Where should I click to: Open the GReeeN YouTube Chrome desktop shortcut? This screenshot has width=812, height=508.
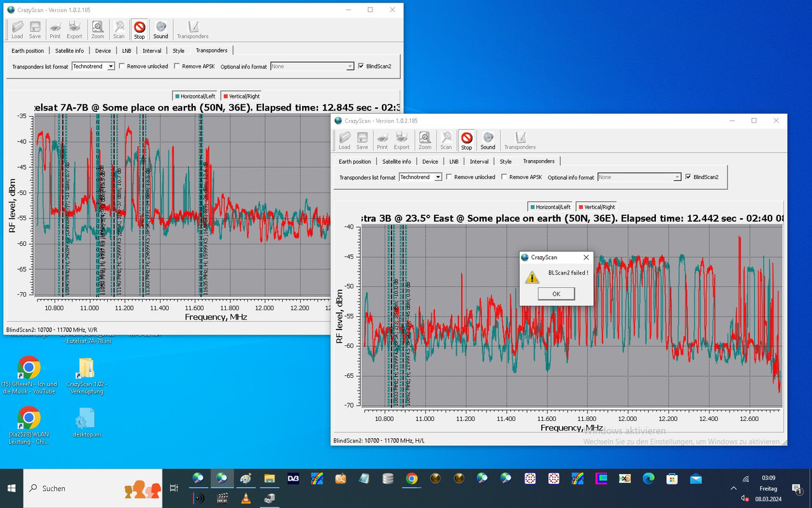click(29, 375)
